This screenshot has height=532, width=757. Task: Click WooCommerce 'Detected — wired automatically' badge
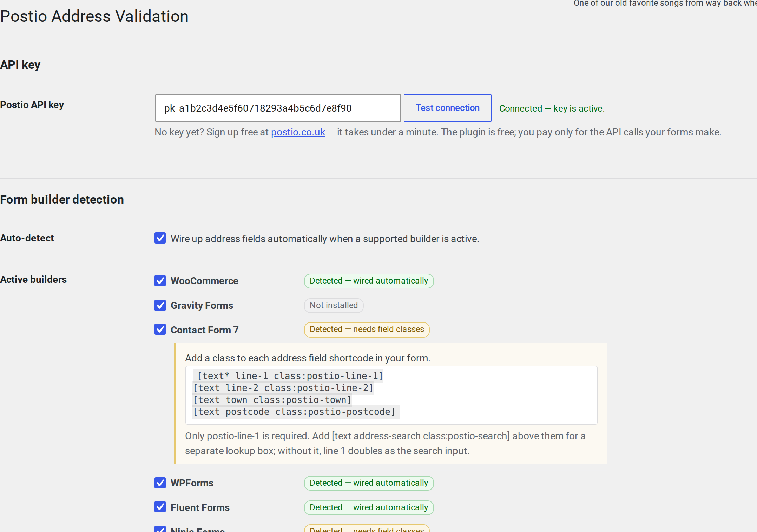pyautogui.click(x=369, y=281)
